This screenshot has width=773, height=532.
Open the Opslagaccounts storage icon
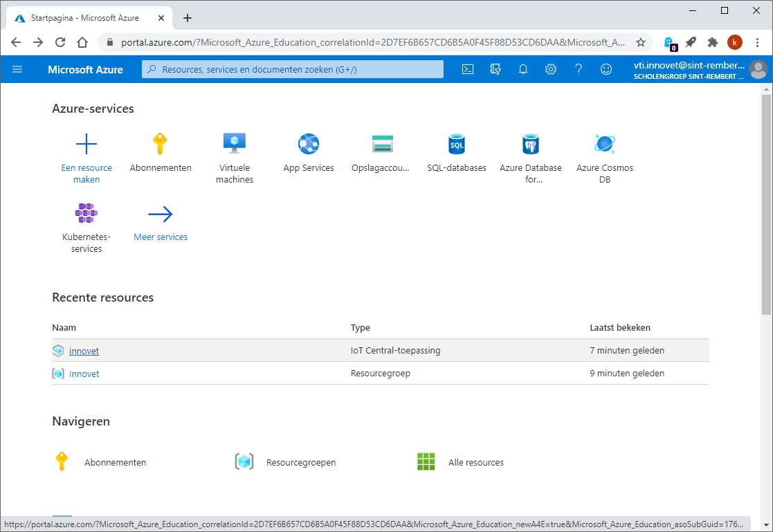tap(383, 144)
